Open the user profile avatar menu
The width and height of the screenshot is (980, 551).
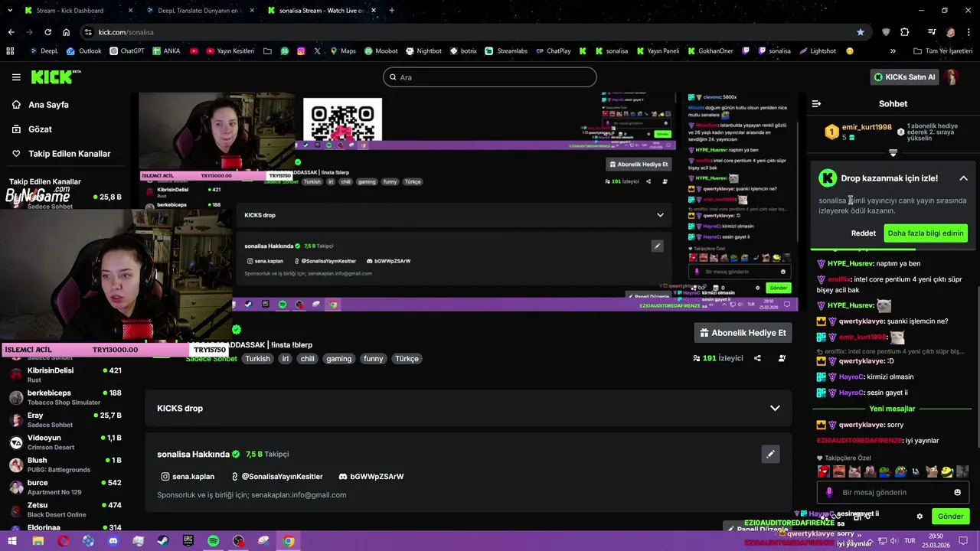pos(952,77)
